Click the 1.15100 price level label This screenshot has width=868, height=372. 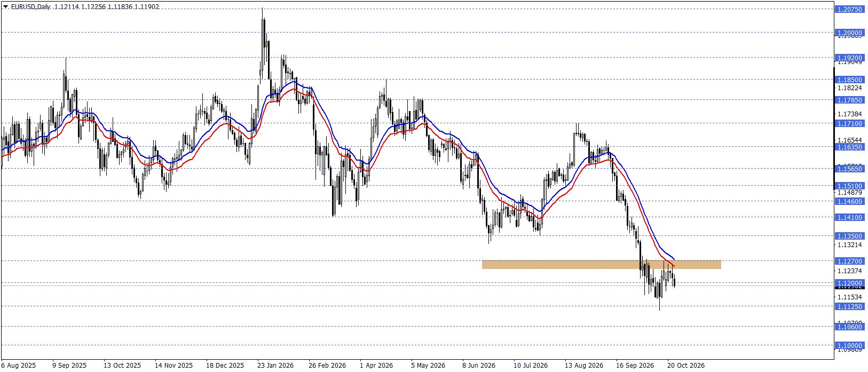click(849, 186)
